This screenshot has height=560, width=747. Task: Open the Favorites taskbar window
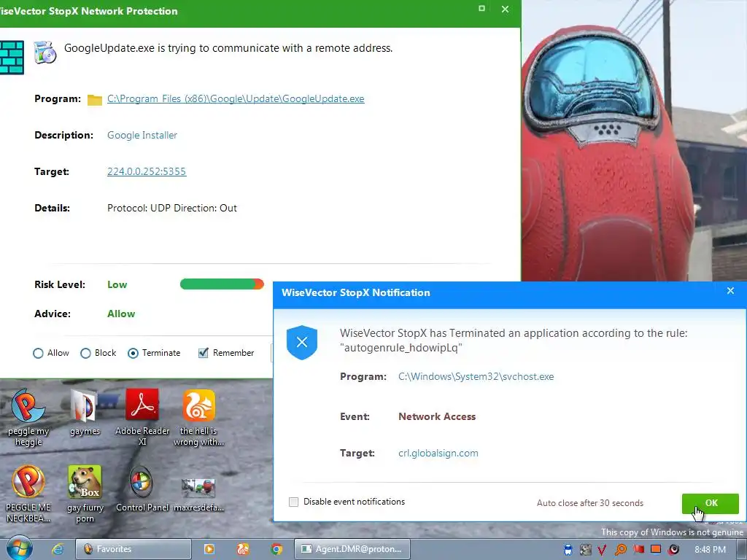coord(133,549)
